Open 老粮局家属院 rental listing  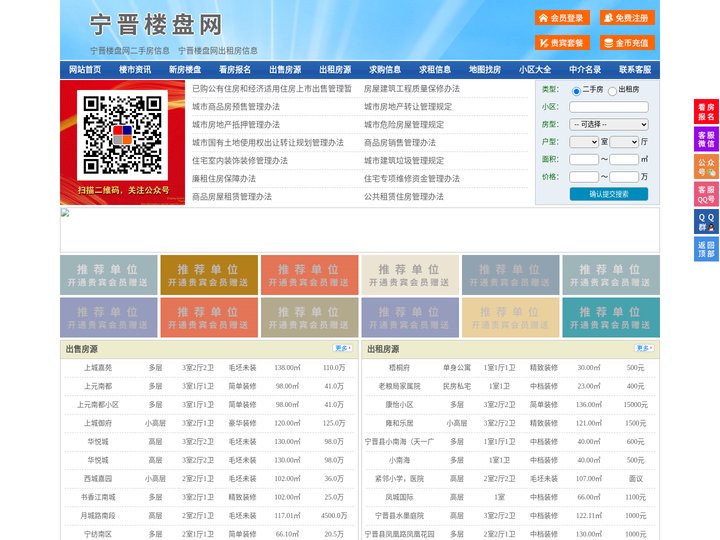(x=399, y=386)
